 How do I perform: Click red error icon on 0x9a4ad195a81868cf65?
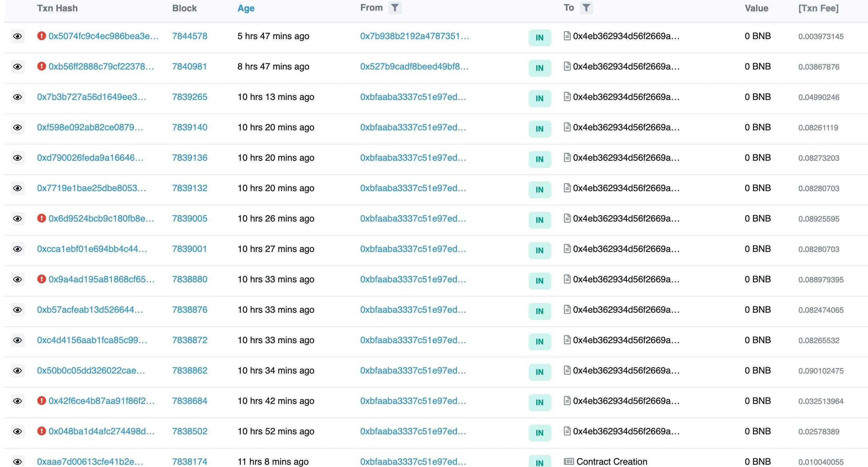pos(41,279)
